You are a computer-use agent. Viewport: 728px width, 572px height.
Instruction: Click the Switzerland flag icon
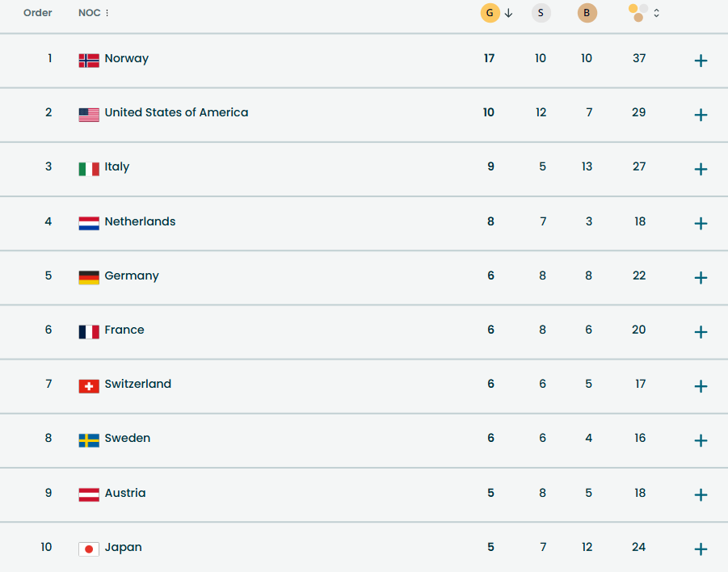tap(89, 385)
